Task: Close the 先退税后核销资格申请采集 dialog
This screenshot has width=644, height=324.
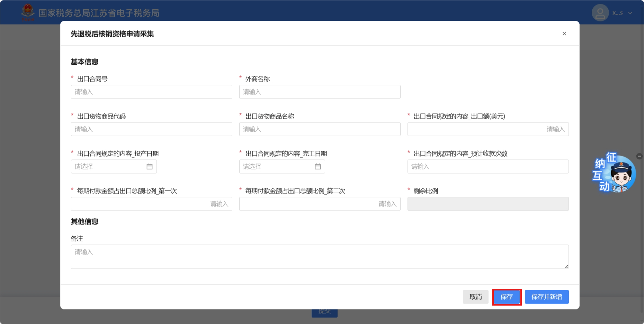Action: point(564,34)
